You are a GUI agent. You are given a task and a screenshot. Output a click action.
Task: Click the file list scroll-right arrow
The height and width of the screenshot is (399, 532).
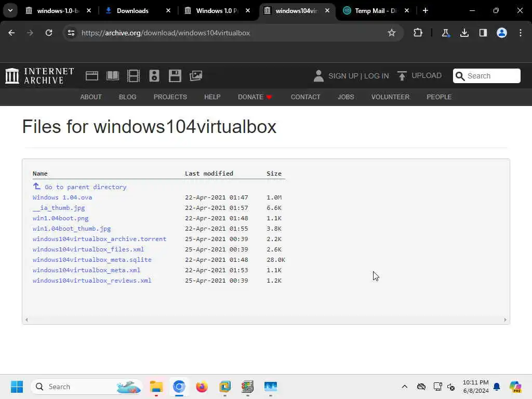(505, 320)
